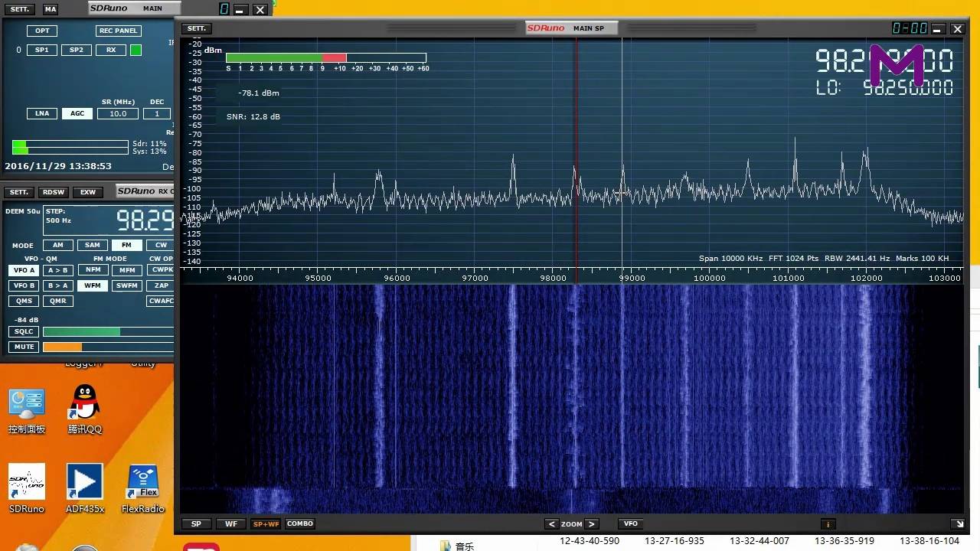Switch display to WF waterfall only
The height and width of the screenshot is (551, 980).
[230, 524]
